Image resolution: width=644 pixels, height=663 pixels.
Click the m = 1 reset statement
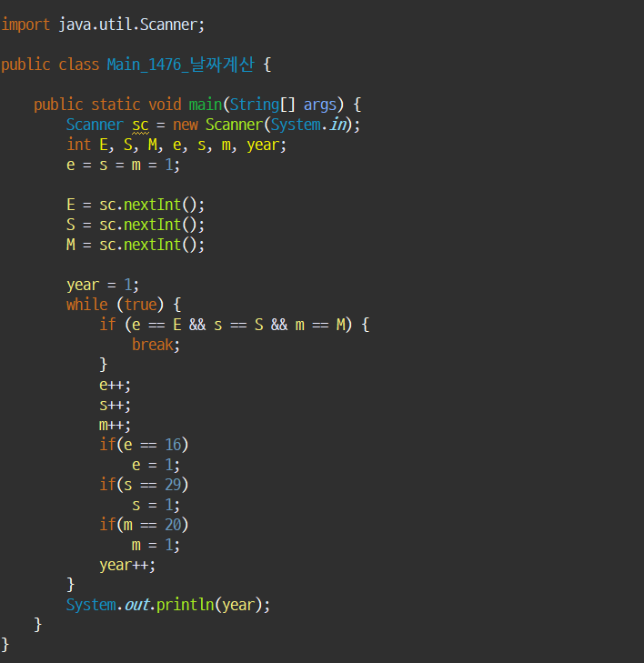(156, 545)
